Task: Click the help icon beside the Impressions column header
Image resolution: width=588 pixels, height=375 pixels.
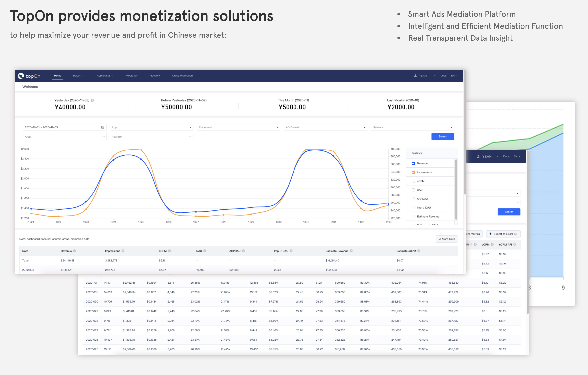Action: coord(123,251)
